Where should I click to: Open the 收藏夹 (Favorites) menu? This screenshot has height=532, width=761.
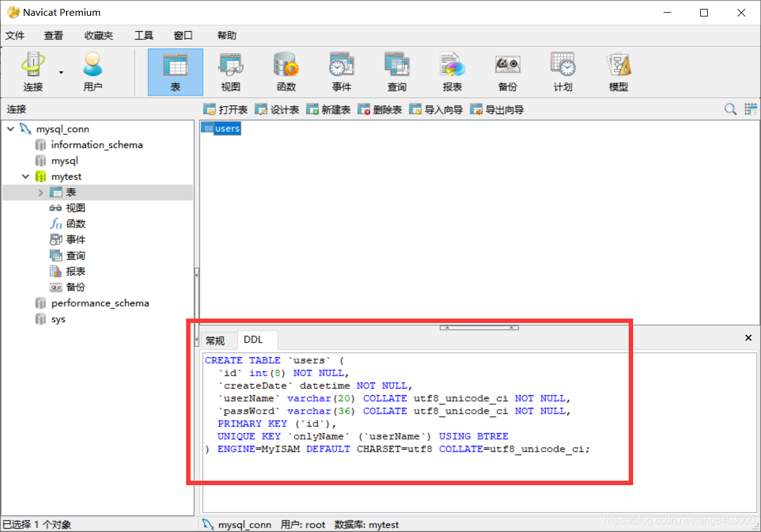click(99, 35)
